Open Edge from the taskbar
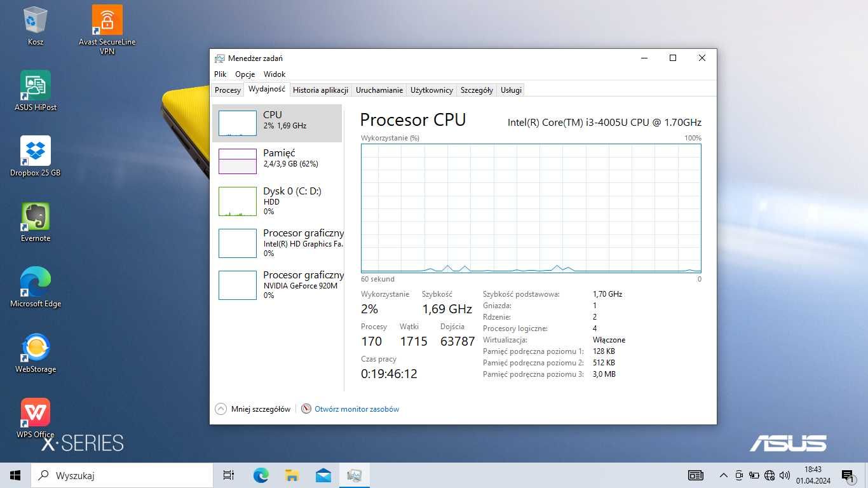This screenshot has height=488, width=868. 261,475
